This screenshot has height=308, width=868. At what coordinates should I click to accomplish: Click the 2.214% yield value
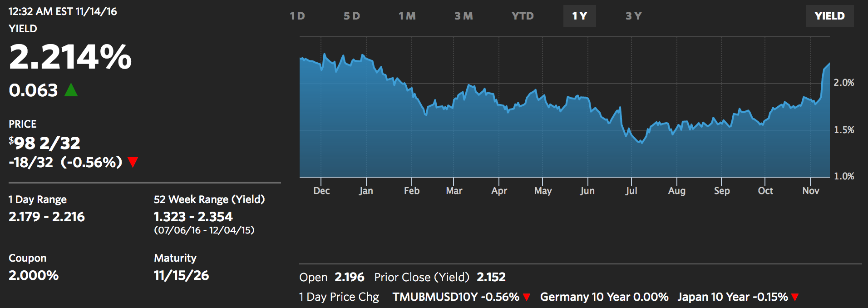point(70,57)
